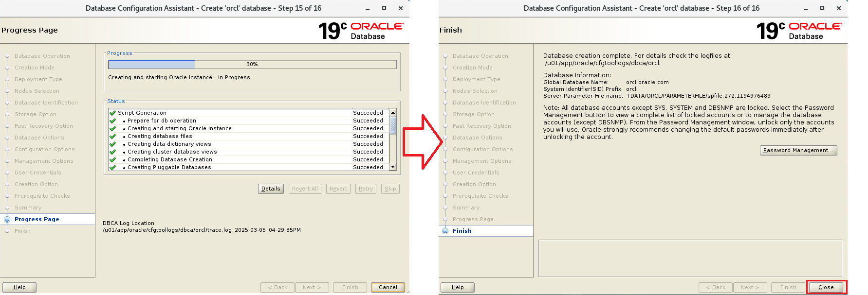Maximize the Step 16 of 16 window
The width and height of the screenshot is (868, 295).
(822, 8)
